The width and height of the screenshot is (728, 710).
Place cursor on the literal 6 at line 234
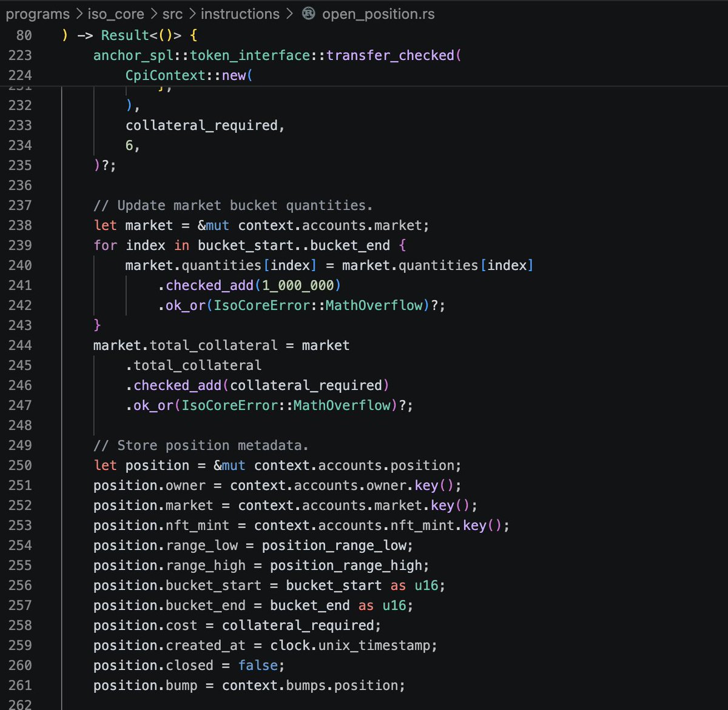[x=129, y=145]
